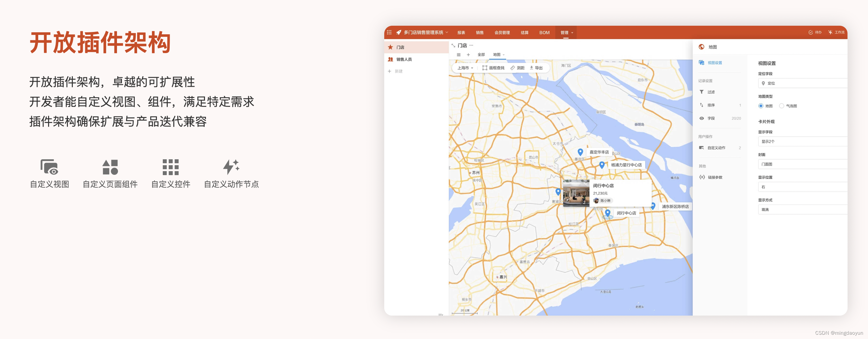This screenshot has height=339, width=868.
Task: Click the 导出 export button
Action: click(x=536, y=68)
